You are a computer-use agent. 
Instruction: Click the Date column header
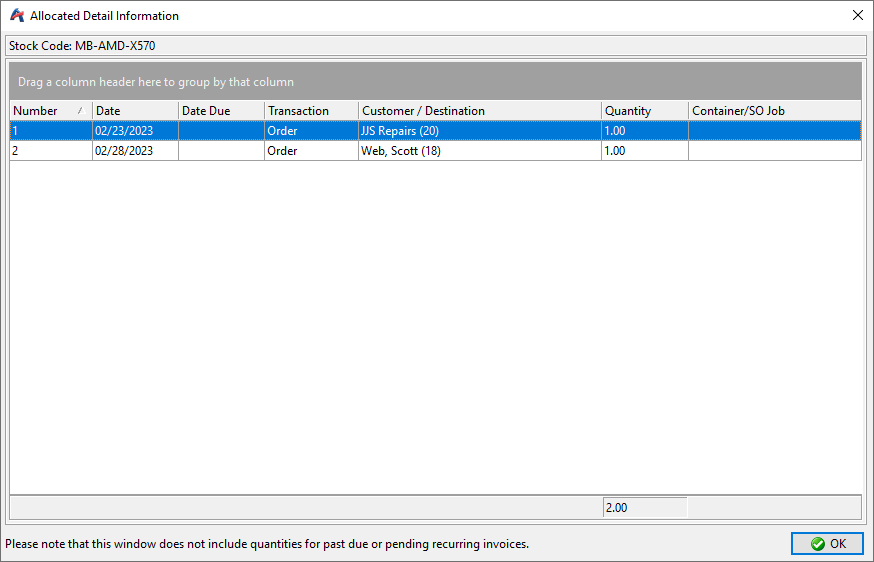[134, 111]
